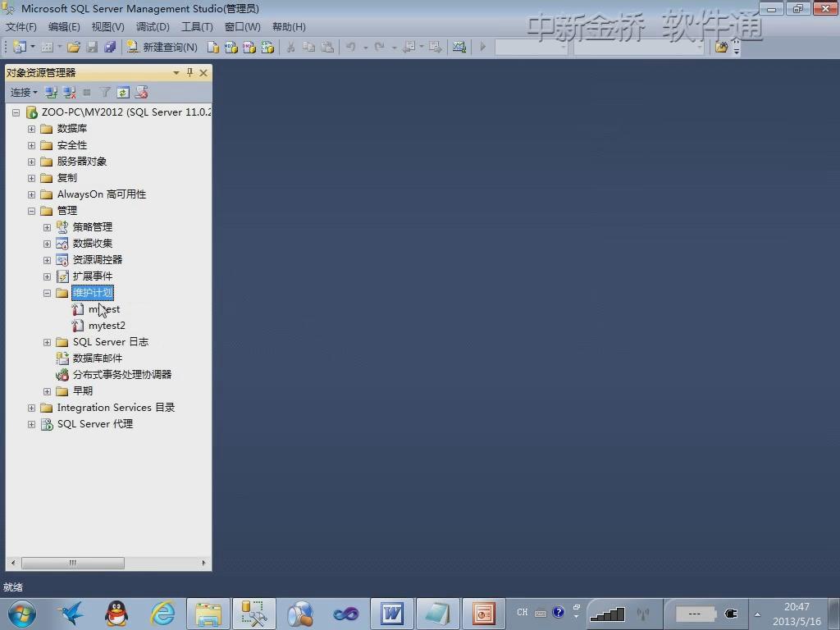The image size is (840, 630).
Task: Open the 调试(D) menu
Action: pyautogui.click(x=153, y=27)
